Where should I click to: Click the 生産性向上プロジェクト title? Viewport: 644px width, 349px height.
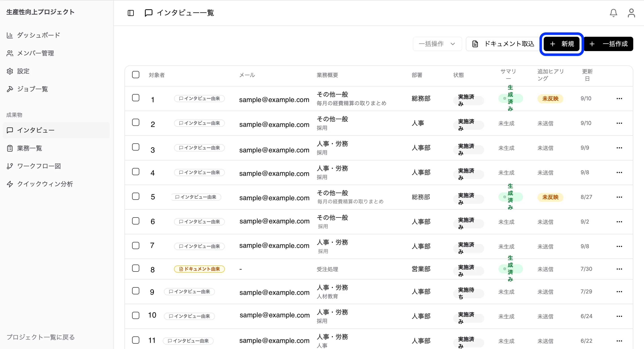(40, 12)
